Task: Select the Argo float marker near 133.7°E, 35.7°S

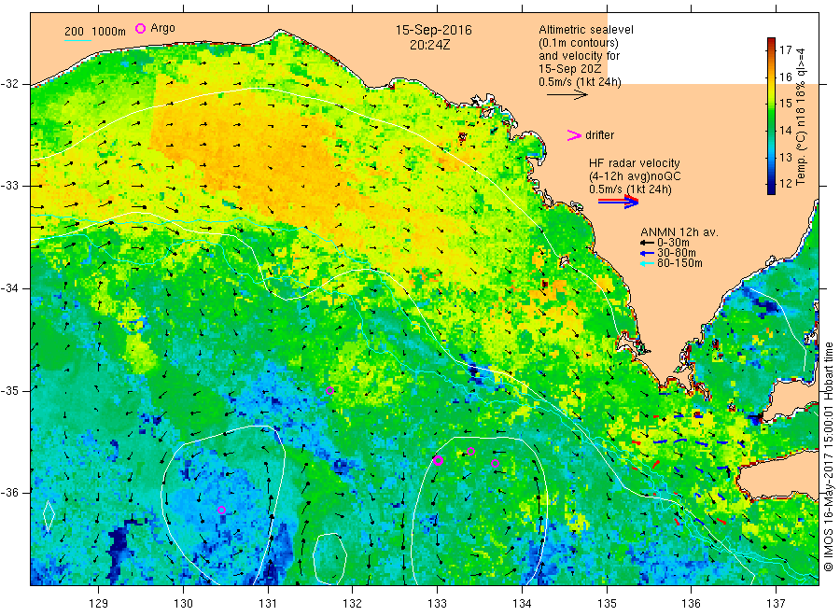Action: [495, 463]
